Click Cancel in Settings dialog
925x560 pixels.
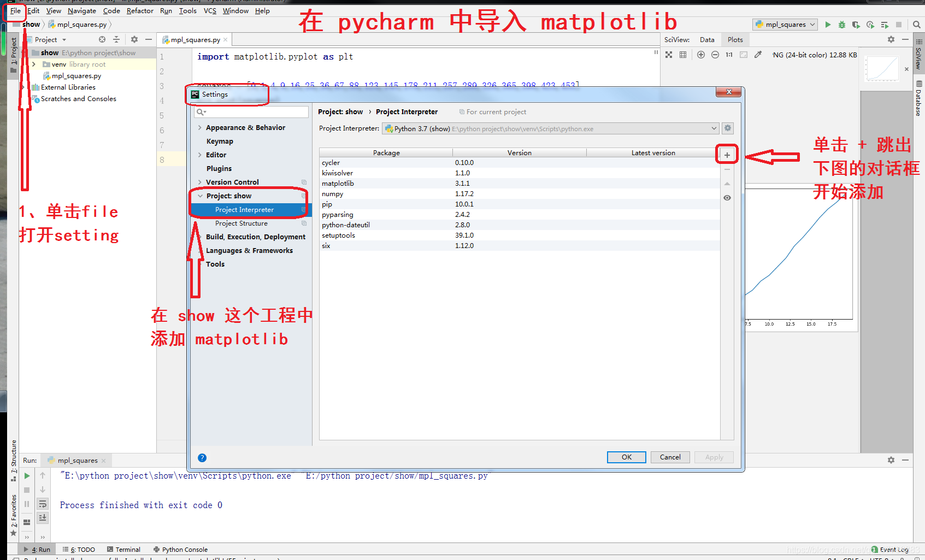(670, 457)
